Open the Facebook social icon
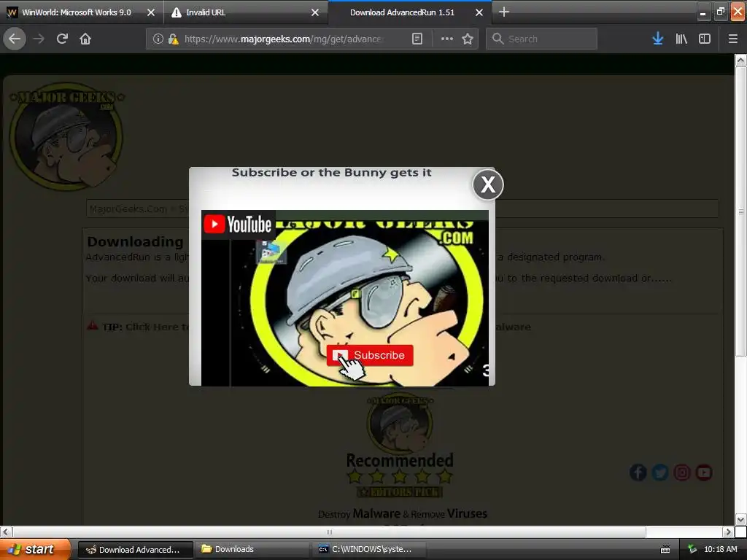Viewport: 747px width, 560px height. click(638, 472)
